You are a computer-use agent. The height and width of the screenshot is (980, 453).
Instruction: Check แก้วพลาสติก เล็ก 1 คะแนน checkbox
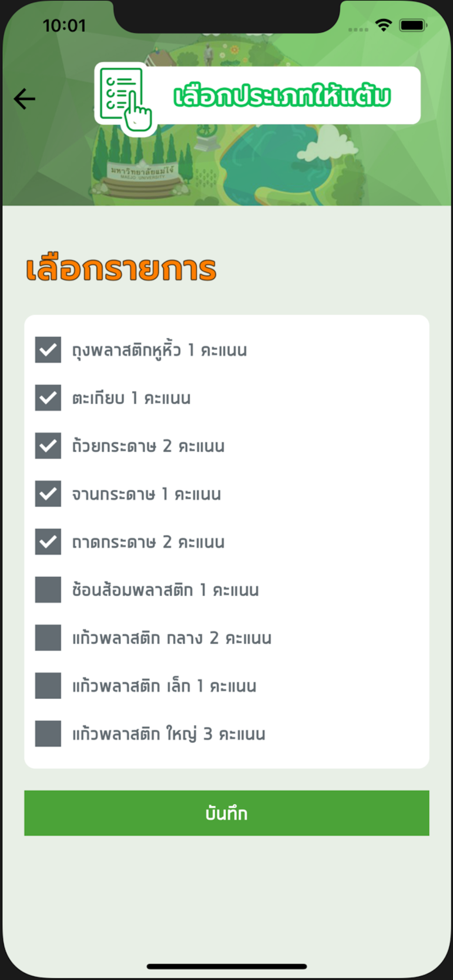48,686
